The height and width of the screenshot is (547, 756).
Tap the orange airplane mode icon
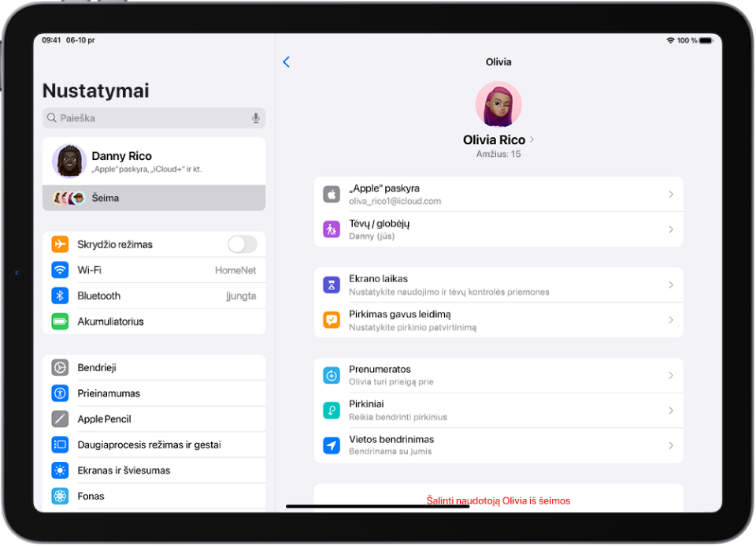point(60,244)
